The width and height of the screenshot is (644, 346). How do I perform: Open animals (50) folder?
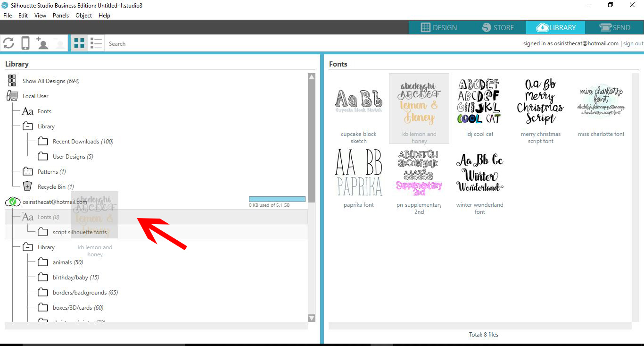click(68, 262)
